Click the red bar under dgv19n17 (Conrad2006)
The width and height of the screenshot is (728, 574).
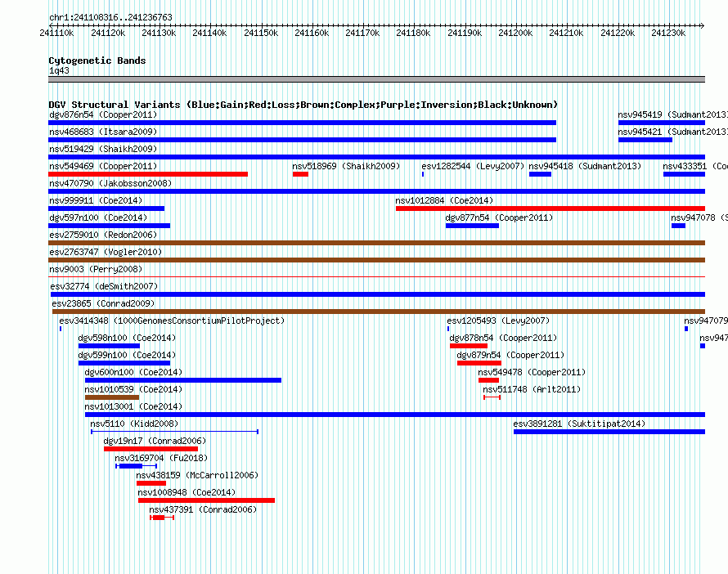(x=151, y=449)
